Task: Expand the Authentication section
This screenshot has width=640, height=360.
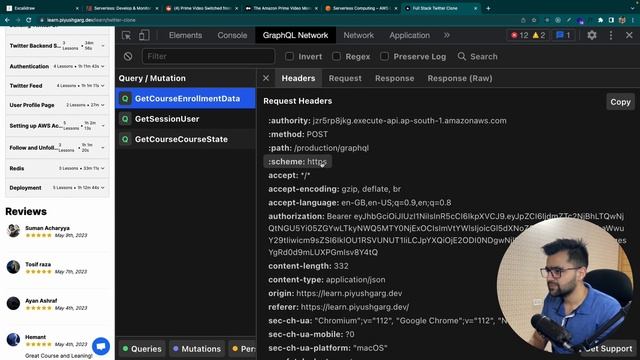Action: [x=57, y=66]
